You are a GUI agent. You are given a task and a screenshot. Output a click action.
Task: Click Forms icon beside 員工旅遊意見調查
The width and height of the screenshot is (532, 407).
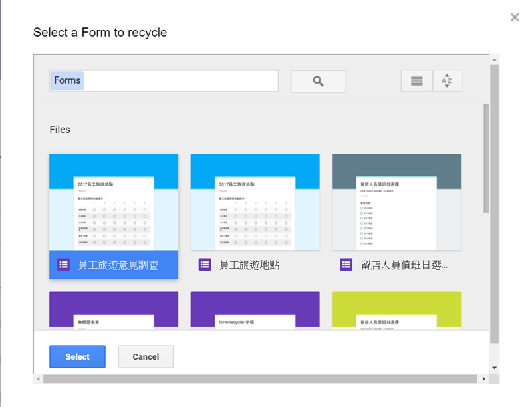click(x=63, y=265)
